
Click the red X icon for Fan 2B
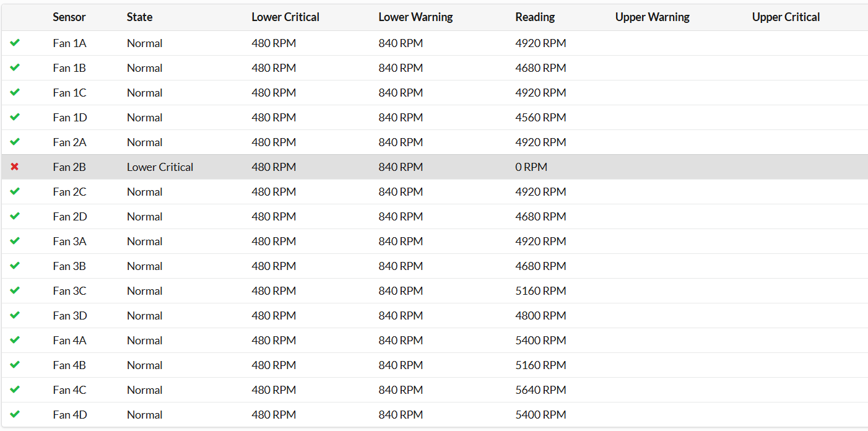coord(15,167)
